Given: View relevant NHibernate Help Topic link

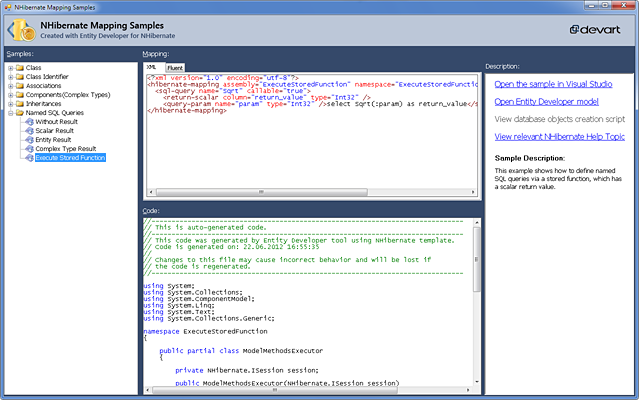Looking at the screenshot, I should 560,136.
